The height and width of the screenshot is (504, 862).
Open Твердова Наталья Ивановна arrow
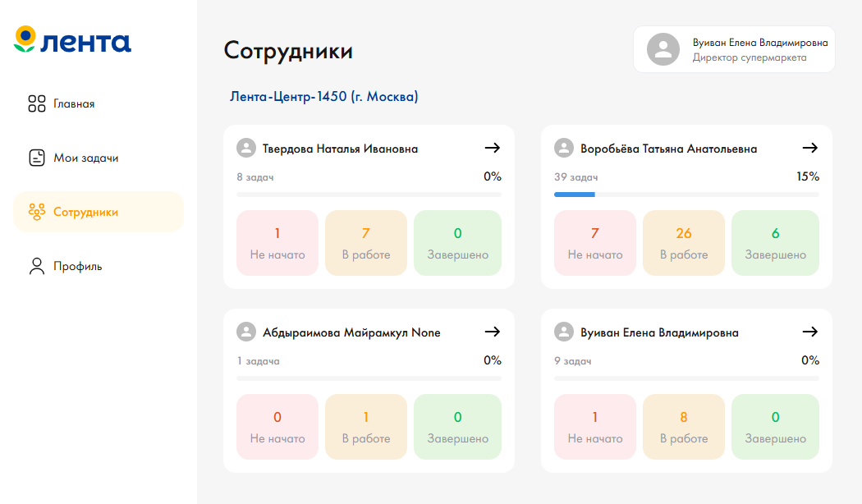[x=493, y=148]
